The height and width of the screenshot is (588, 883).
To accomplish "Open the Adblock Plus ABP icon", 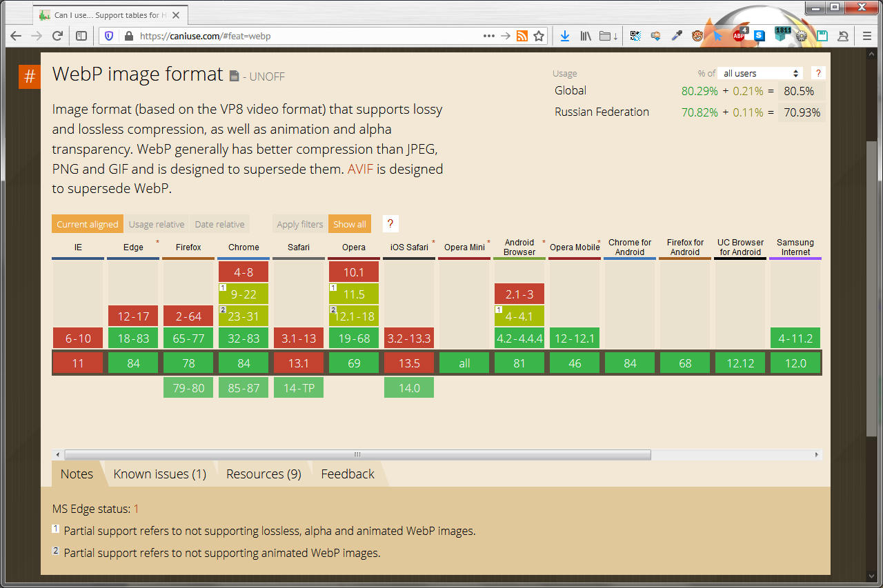I will click(740, 34).
